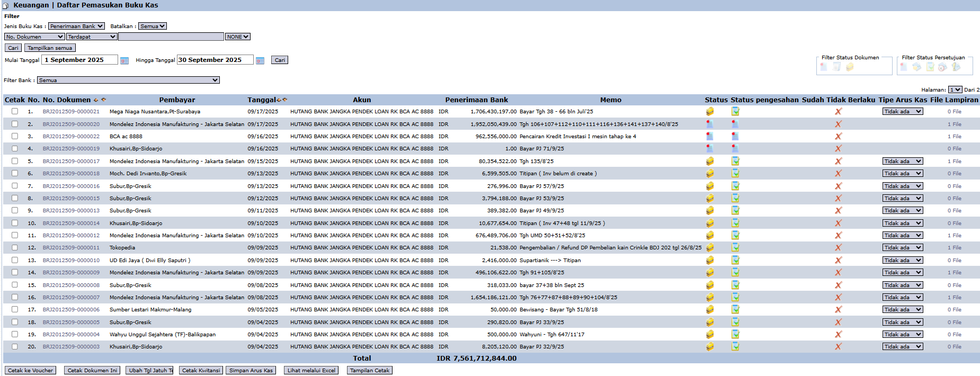Click Cetak Dokumen Ini button
980x376 pixels.
(92, 370)
